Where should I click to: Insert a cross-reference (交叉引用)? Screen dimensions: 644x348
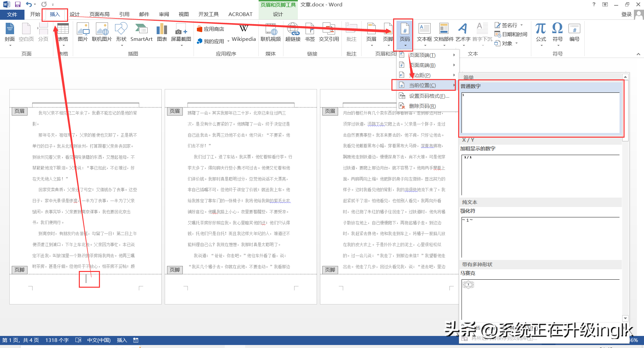(x=329, y=33)
